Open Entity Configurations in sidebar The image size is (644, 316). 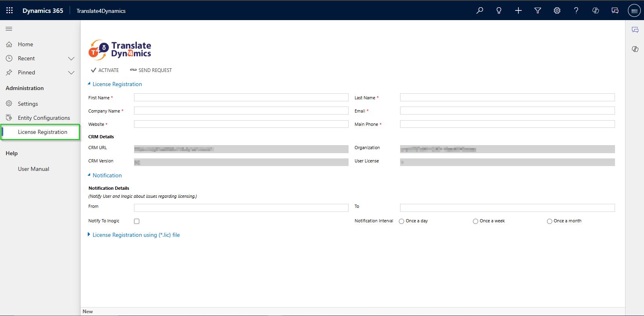click(x=43, y=118)
